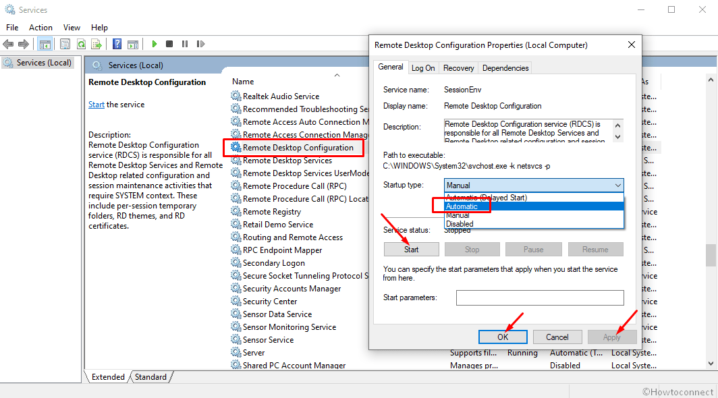Click the services list vertical scrollbar thumb
This screenshot has height=398, width=718.
click(x=711, y=255)
